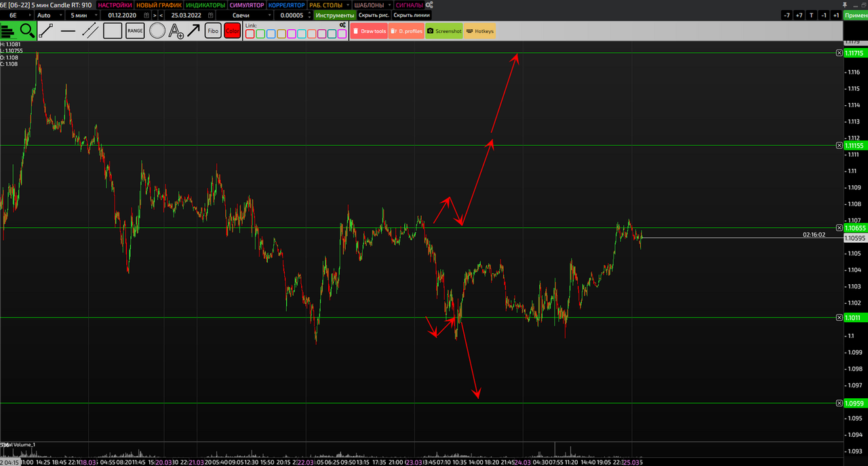Click the candle countdown timer 02:16:02
Viewport: 868px width, 466px height.
[814, 235]
